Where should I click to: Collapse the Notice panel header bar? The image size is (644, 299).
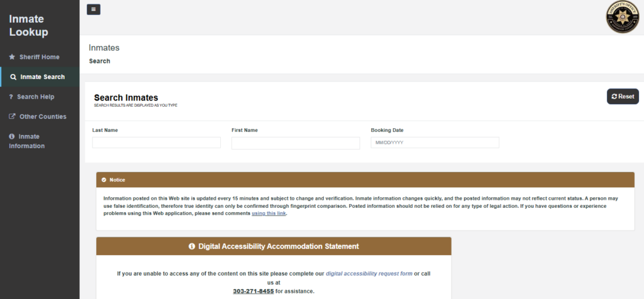[x=365, y=180]
